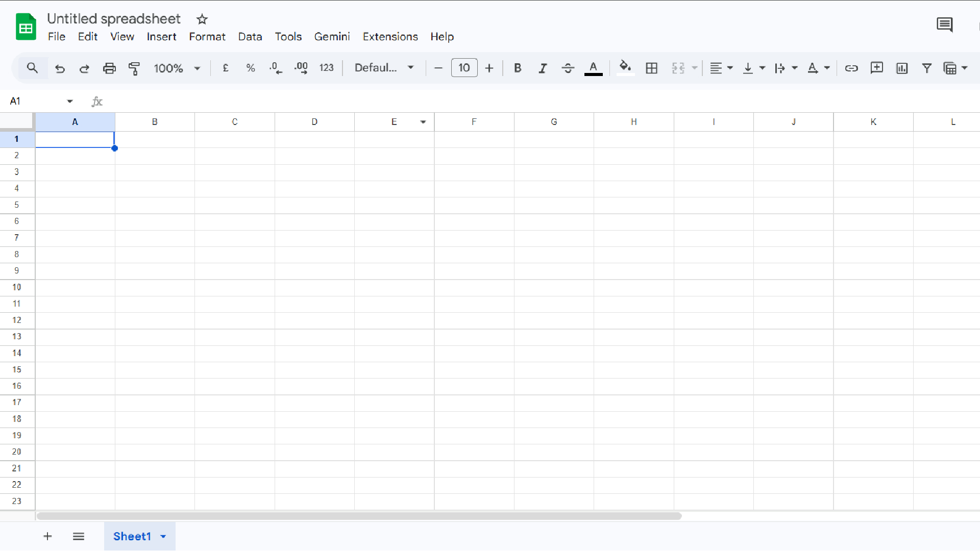Apply percent format to cell
Image resolution: width=980 pixels, height=551 pixels.
(x=250, y=68)
